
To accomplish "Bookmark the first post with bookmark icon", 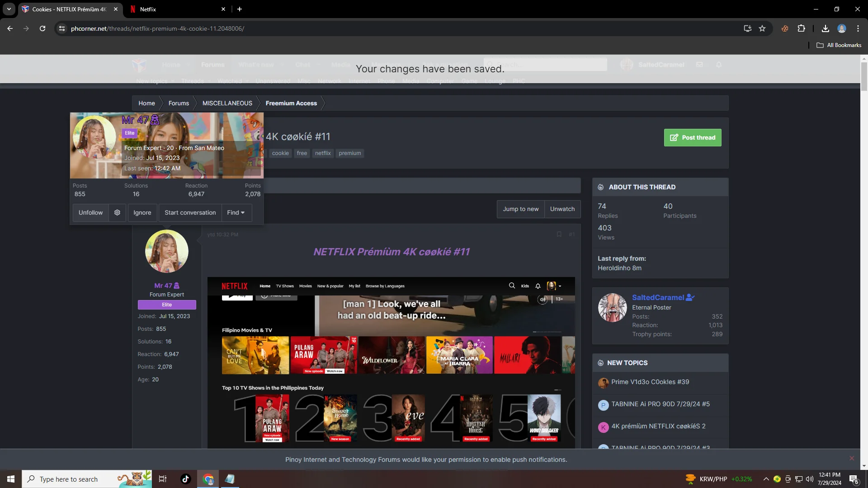I will tap(559, 235).
